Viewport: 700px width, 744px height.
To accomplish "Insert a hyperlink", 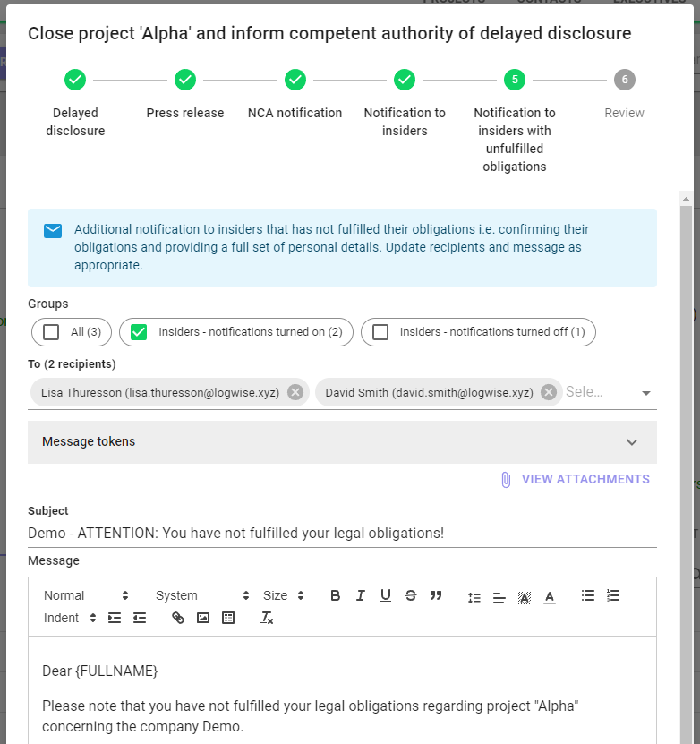I will point(178,618).
